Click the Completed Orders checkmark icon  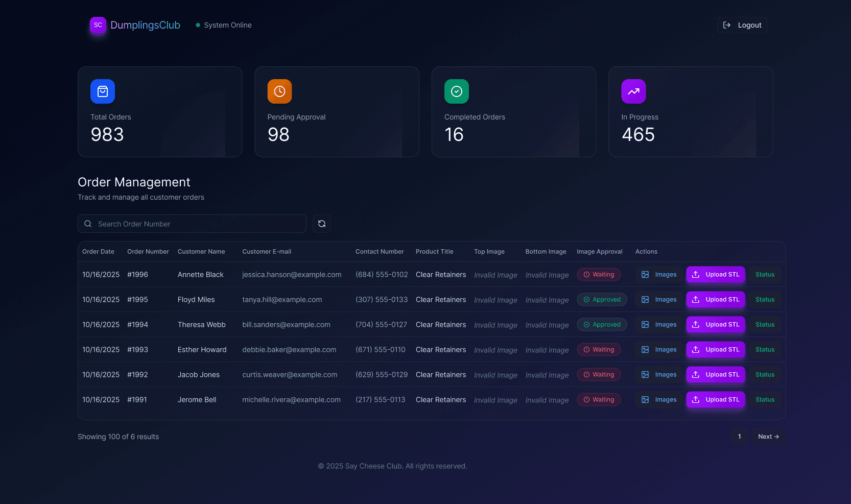[x=456, y=91]
